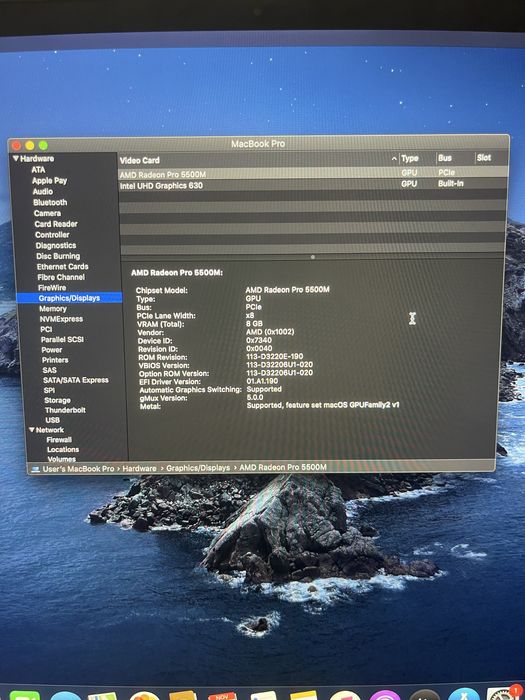525x700 pixels.
Task: Sort by the Slot column header
Action: [x=483, y=158]
